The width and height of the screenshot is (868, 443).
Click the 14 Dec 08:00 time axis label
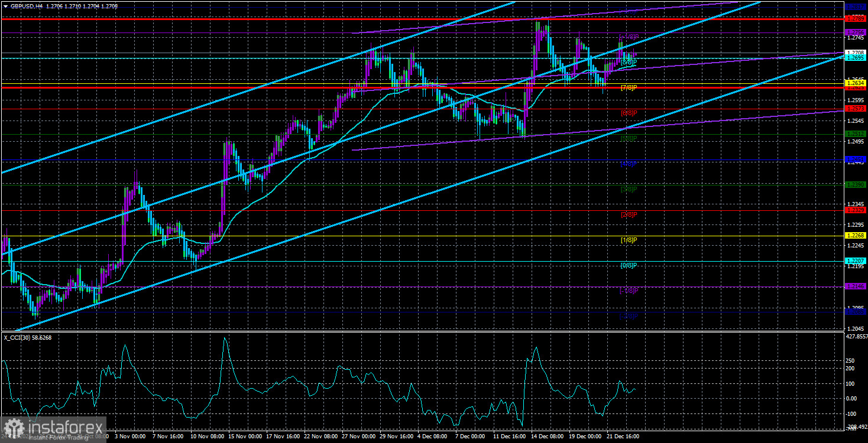(x=548, y=437)
